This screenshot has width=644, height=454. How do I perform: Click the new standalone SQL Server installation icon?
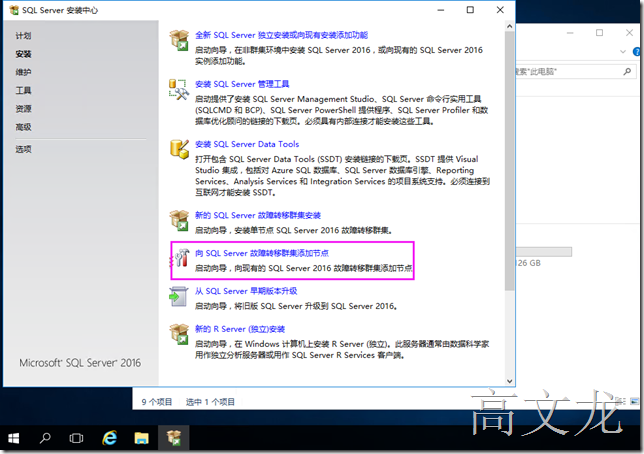click(x=179, y=40)
